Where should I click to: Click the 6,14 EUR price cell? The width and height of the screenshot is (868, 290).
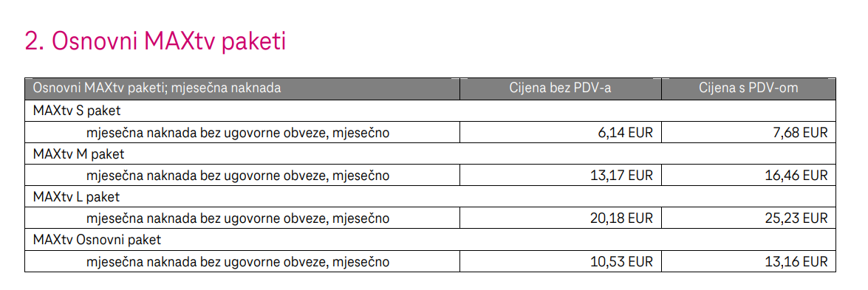[x=560, y=132]
